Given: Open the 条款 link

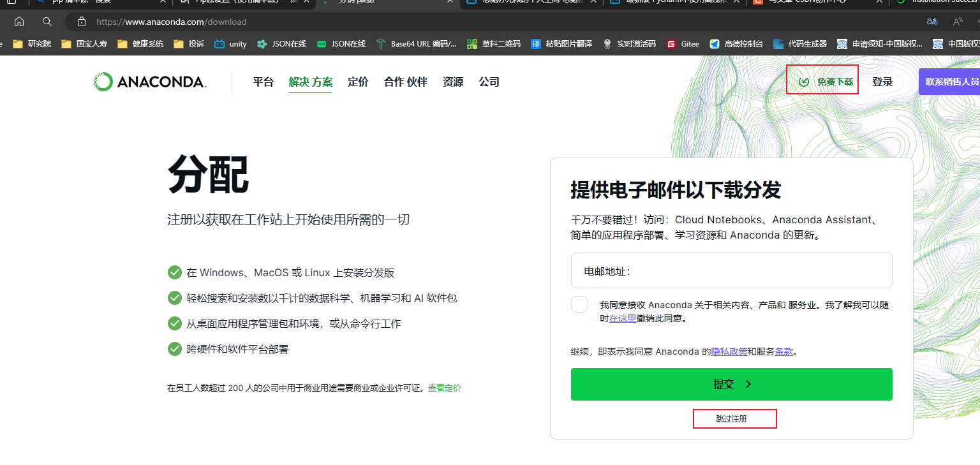Looking at the screenshot, I should point(783,351).
